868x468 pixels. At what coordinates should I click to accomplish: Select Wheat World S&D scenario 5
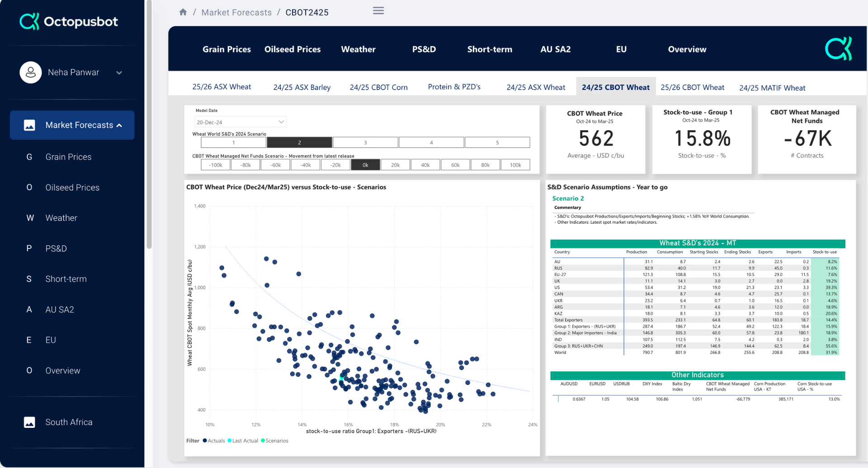pyautogui.click(x=497, y=142)
